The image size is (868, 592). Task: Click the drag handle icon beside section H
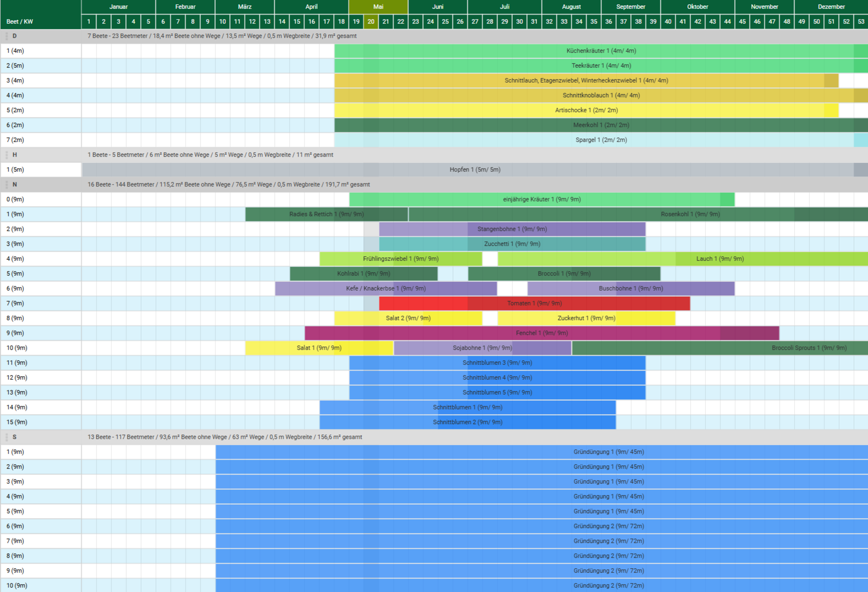(6, 155)
